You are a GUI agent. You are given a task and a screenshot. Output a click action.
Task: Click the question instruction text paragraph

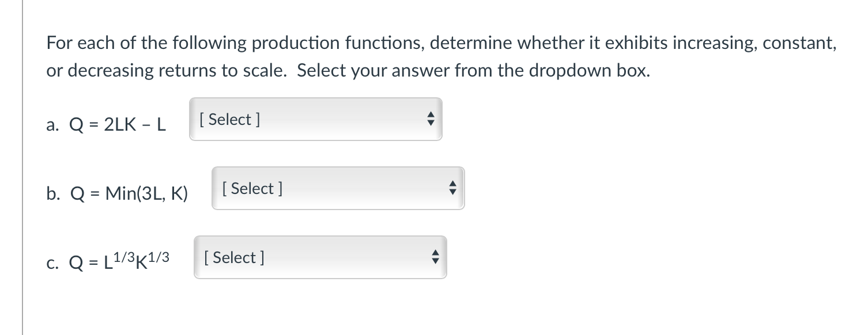[x=441, y=56]
